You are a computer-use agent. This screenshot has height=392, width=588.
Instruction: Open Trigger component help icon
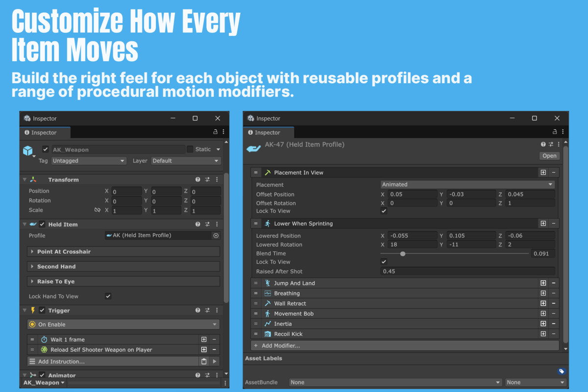tap(197, 311)
